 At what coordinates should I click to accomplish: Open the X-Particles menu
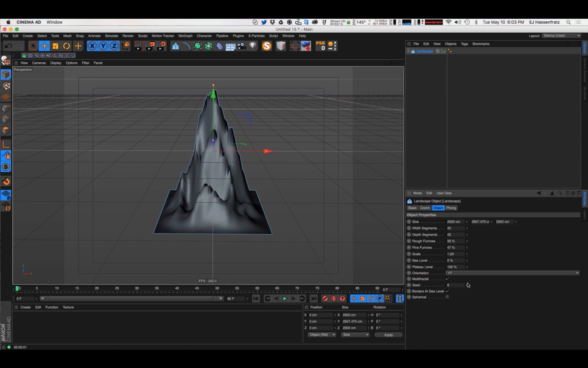[x=256, y=36]
